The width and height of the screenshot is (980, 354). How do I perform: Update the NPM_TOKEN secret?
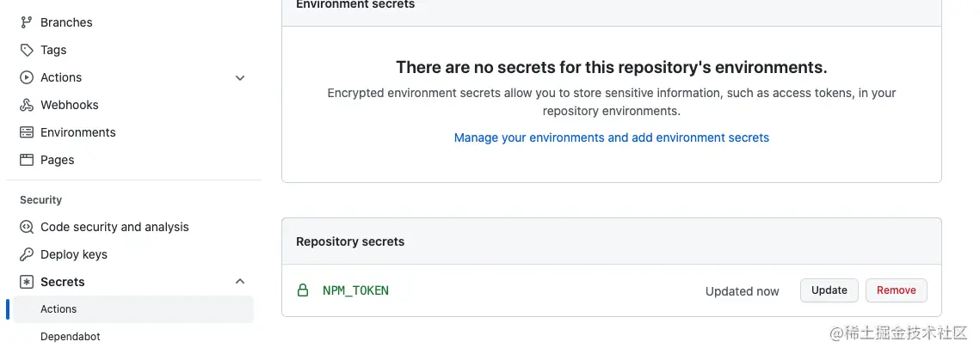coord(829,290)
